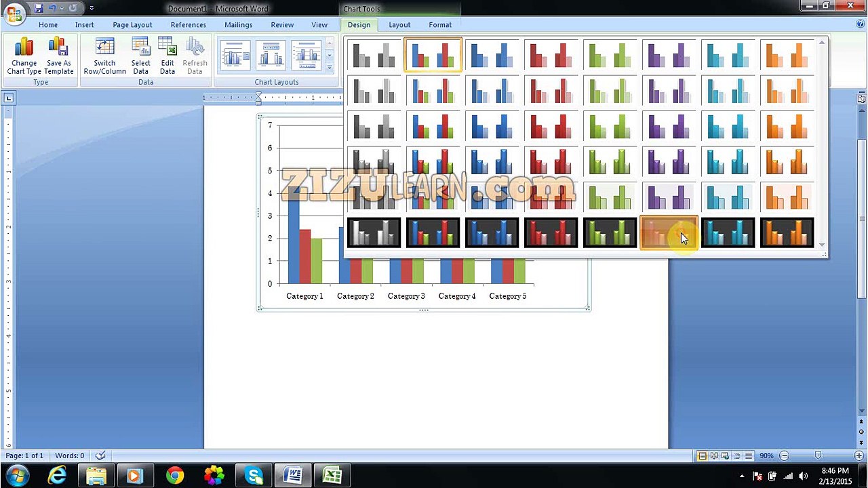
Task: Pick the selected multicolor style in top row
Action: 433,55
